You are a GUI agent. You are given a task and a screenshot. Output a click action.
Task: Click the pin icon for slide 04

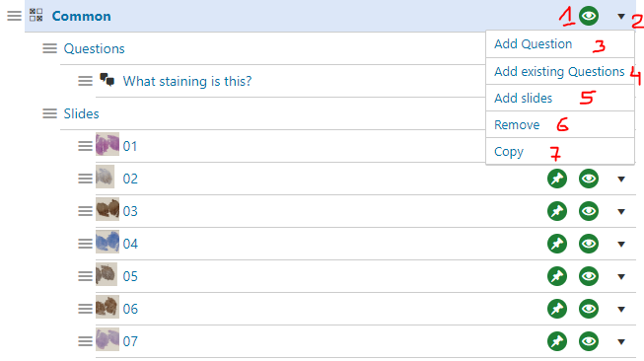click(x=557, y=244)
